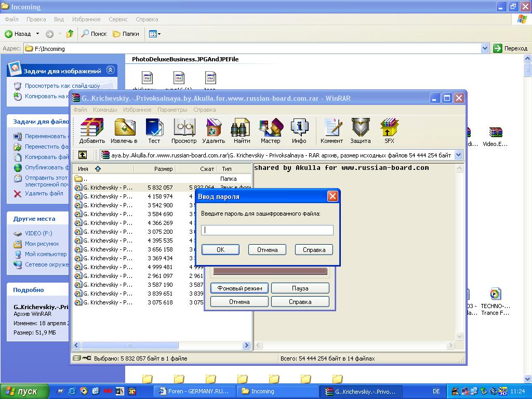Click the SFX toolbar icon in WinRAR

(389, 130)
